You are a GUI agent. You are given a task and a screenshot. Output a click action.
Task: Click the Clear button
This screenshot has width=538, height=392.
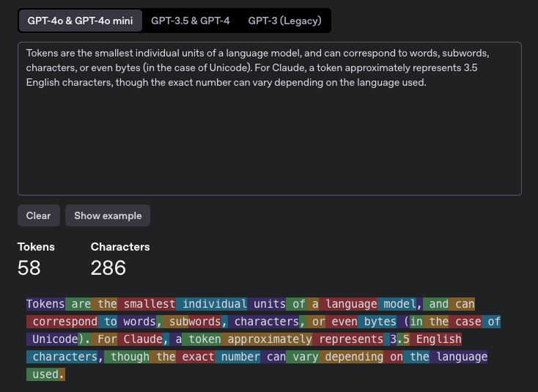click(39, 215)
